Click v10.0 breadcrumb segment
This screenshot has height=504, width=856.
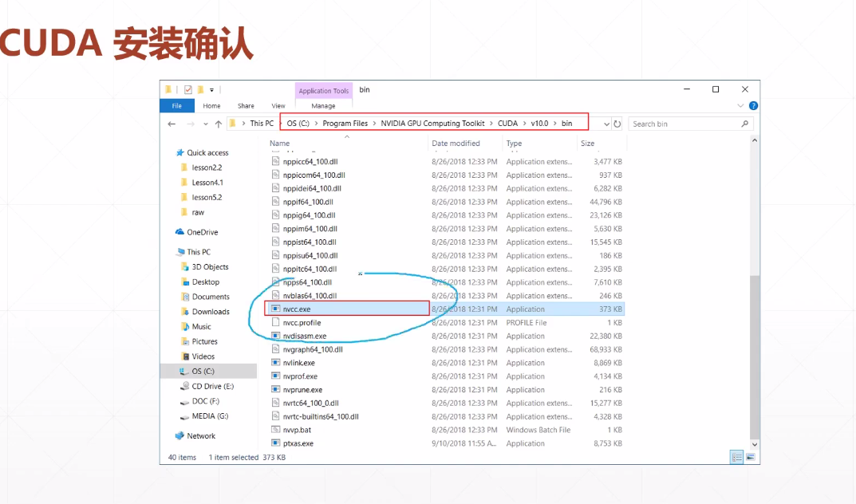coord(539,124)
